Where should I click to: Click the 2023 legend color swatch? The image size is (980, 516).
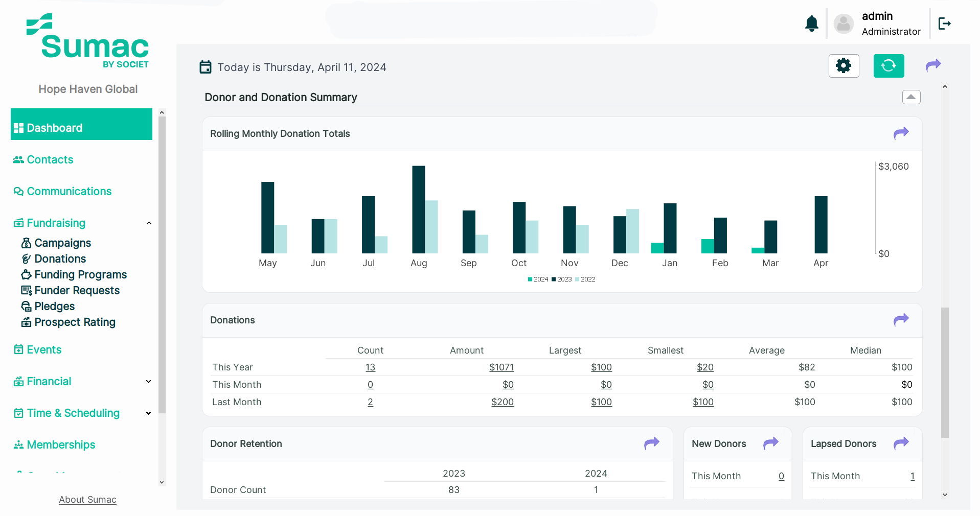[x=554, y=279]
